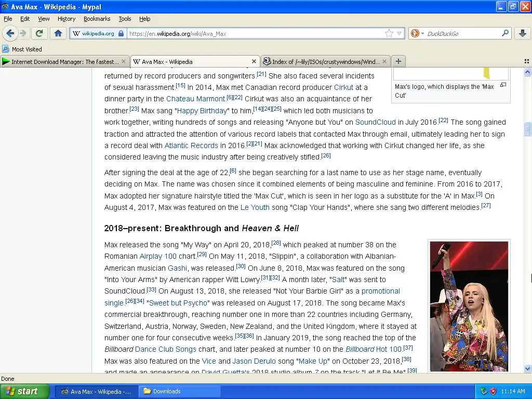Screen dimensions: 532x399
Task: Open the SoundCloud link
Action: coord(375,122)
